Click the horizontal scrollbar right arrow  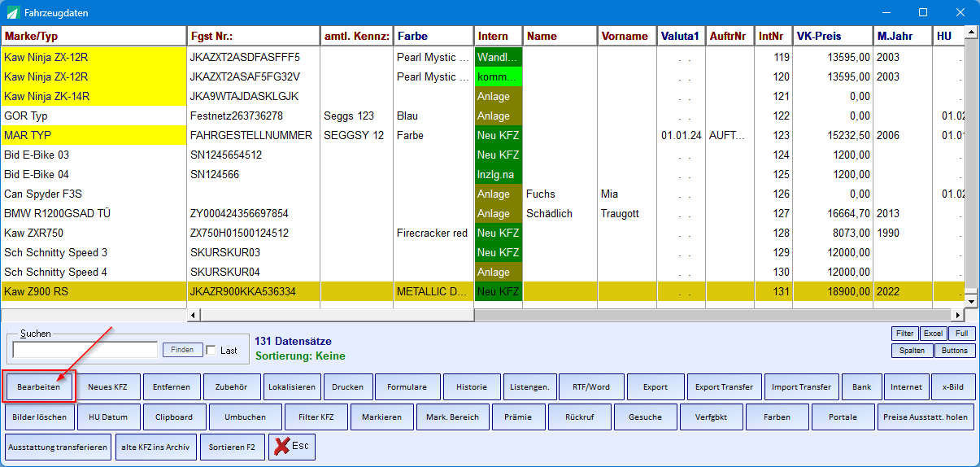click(956, 315)
